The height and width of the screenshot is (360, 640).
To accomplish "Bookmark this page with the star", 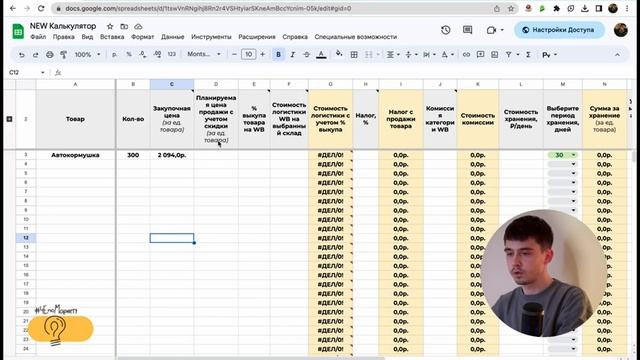I will pyautogui.click(x=511, y=8).
